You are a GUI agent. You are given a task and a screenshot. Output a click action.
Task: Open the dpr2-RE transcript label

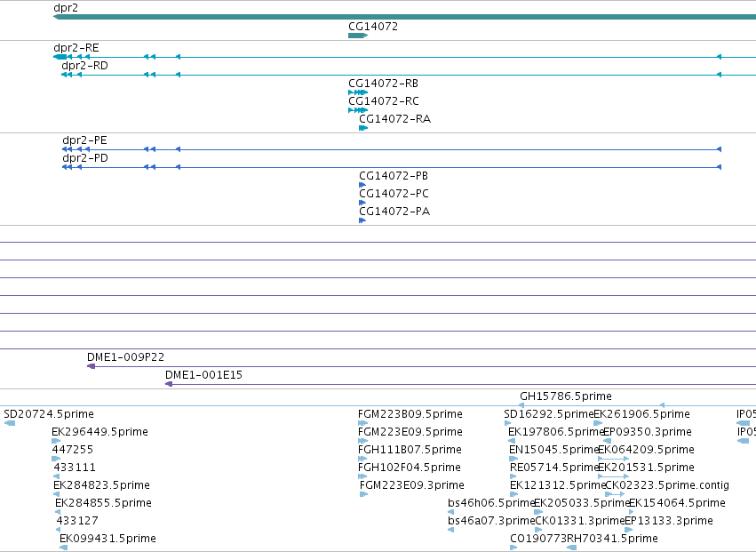76,48
